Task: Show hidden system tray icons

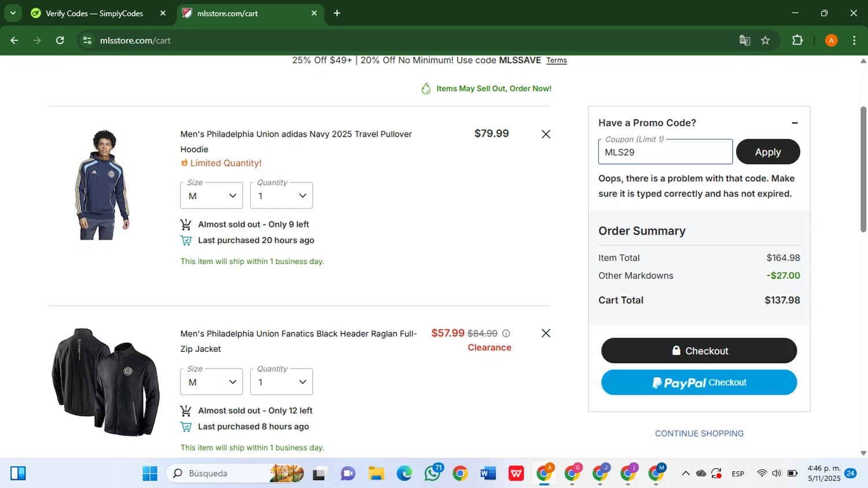Action: coord(686,474)
